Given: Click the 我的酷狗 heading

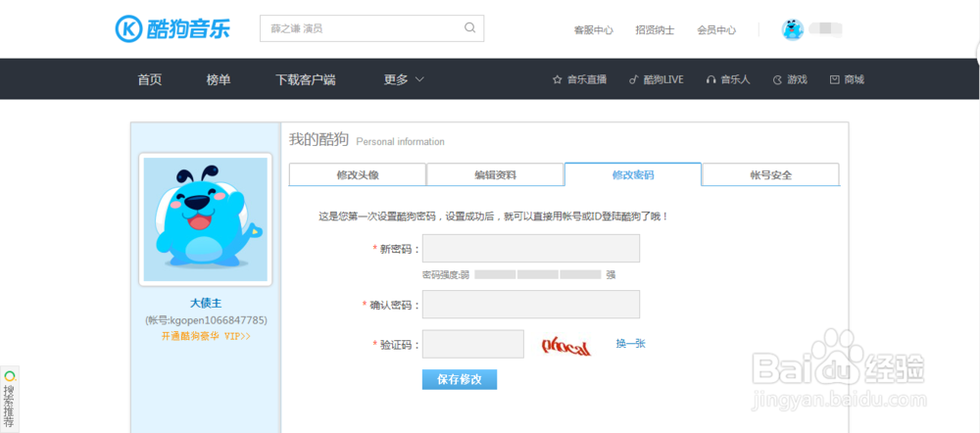Looking at the screenshot, I should (x=318, y=140).
